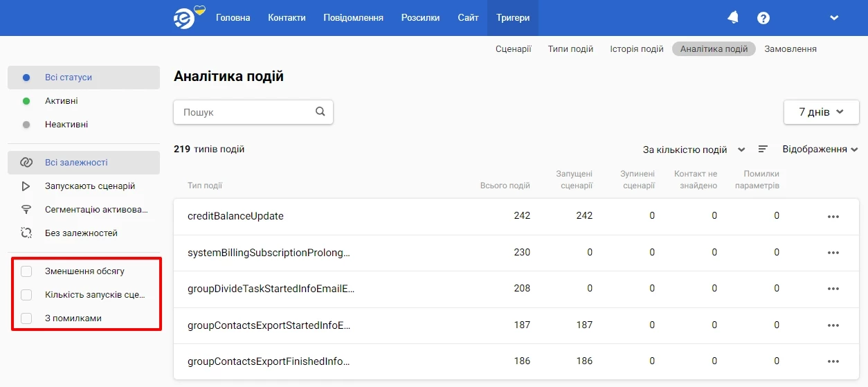
Task: Switch to the Замовлення tab
Action: (790, 49)
